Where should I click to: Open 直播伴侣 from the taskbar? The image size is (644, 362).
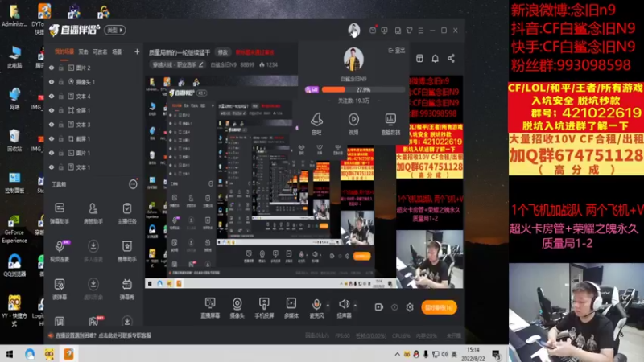68,354
